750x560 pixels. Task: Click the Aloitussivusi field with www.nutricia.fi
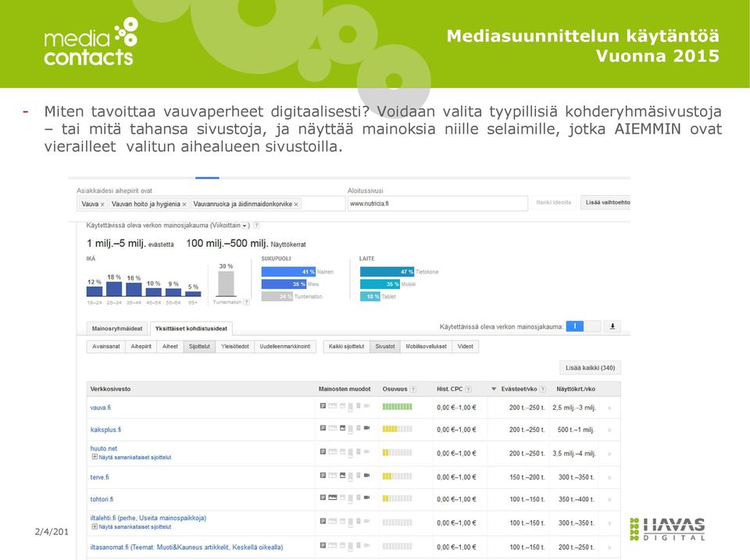437,203
